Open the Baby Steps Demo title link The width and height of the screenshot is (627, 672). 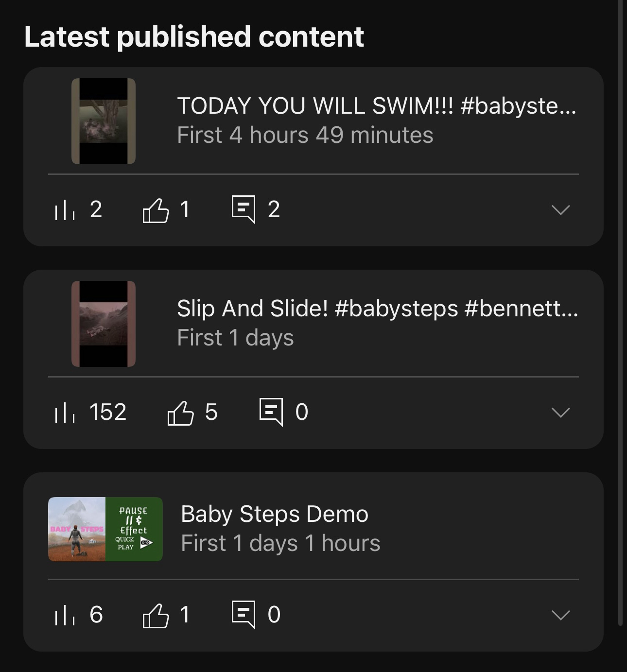point(275,514)
